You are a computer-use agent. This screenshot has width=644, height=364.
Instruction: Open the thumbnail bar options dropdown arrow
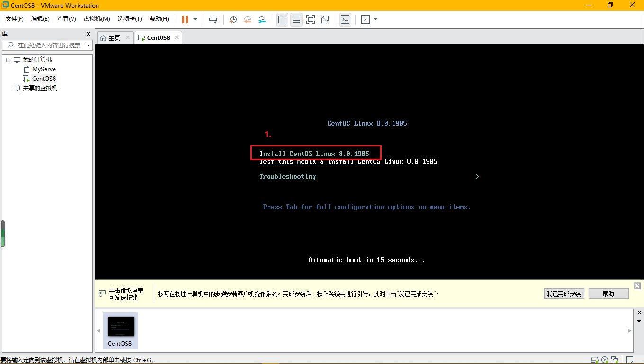639,321
